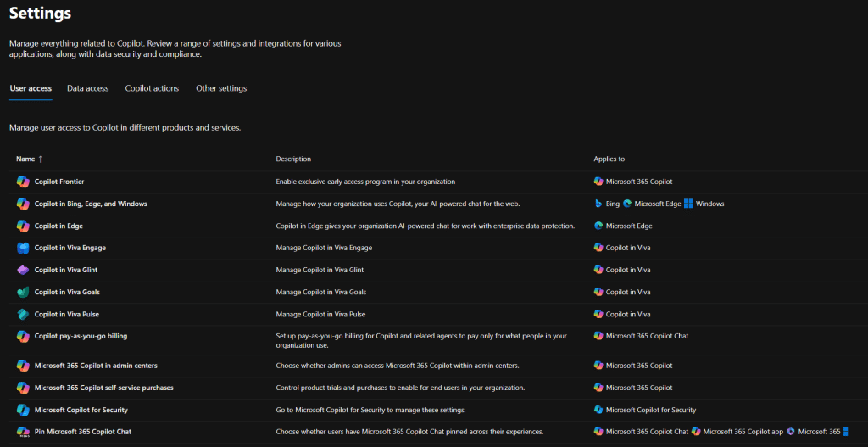
Task: Click the Copilot in Viva icon for Viva Goals
Action: point(598,292)
